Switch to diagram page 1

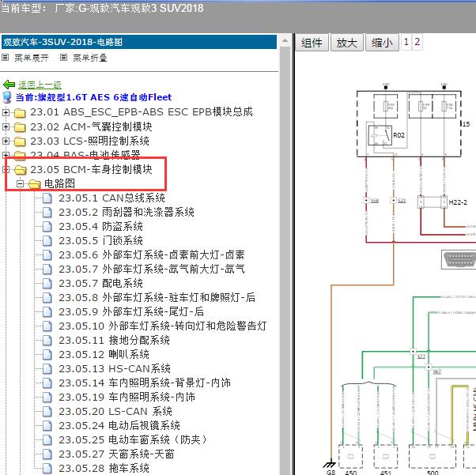pos(406,42)
